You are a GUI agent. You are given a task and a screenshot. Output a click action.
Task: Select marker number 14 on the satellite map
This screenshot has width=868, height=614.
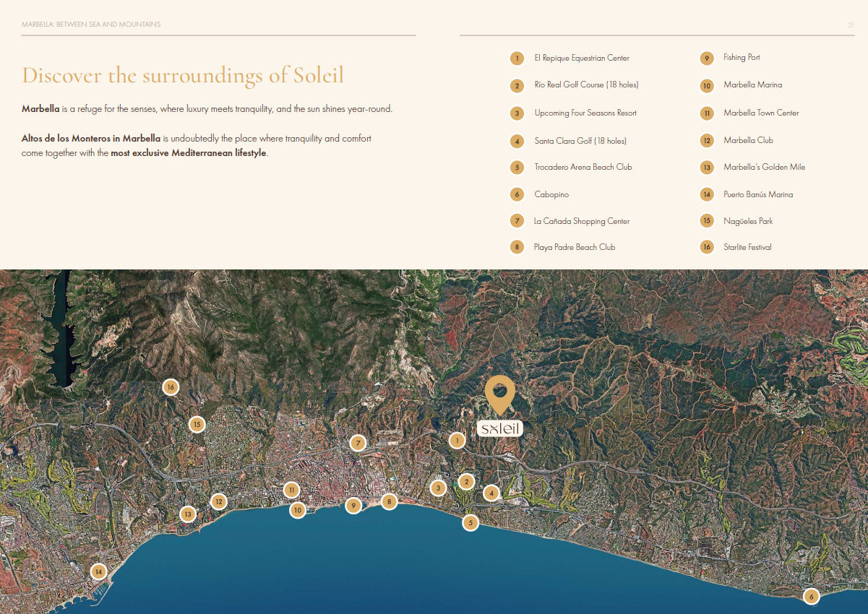click(99, 572)
